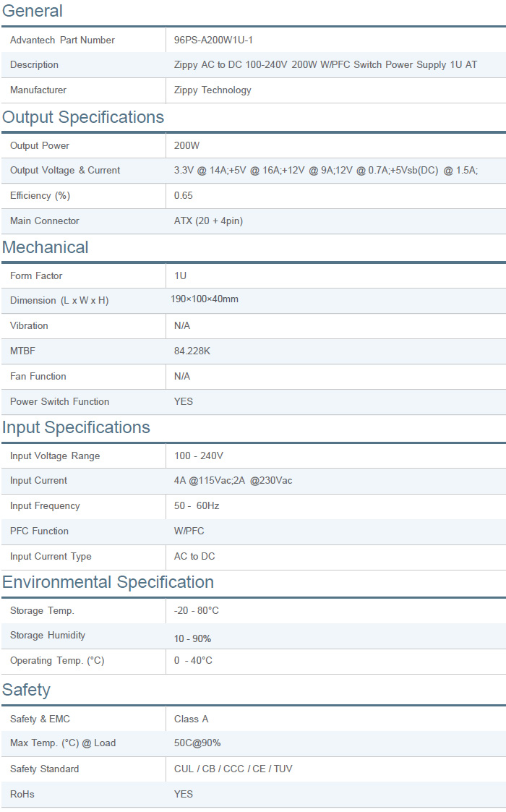Screen dimensions: 506x812
Task: Select the efficiency value 0.65
Action: point(184,196)
